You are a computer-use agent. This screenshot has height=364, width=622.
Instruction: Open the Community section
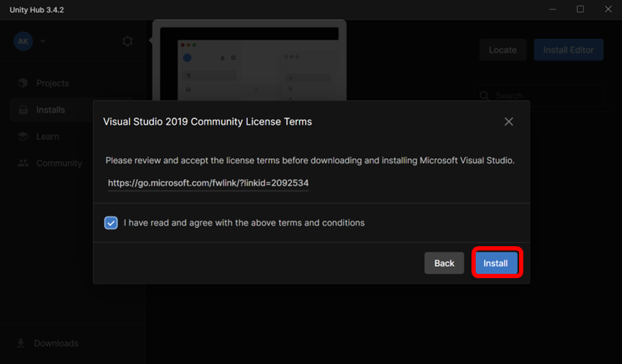[59, 163]
